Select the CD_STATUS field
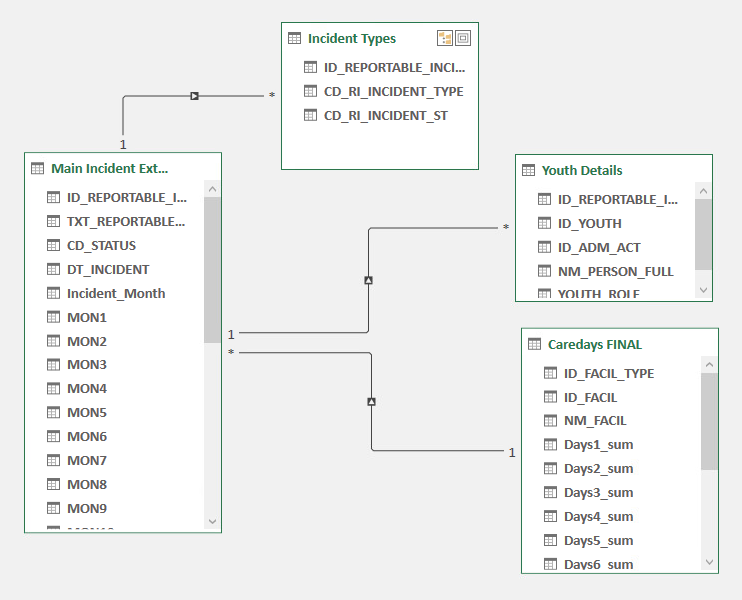The width and height of the screenshot is (742, 600). tap(101, 246)
